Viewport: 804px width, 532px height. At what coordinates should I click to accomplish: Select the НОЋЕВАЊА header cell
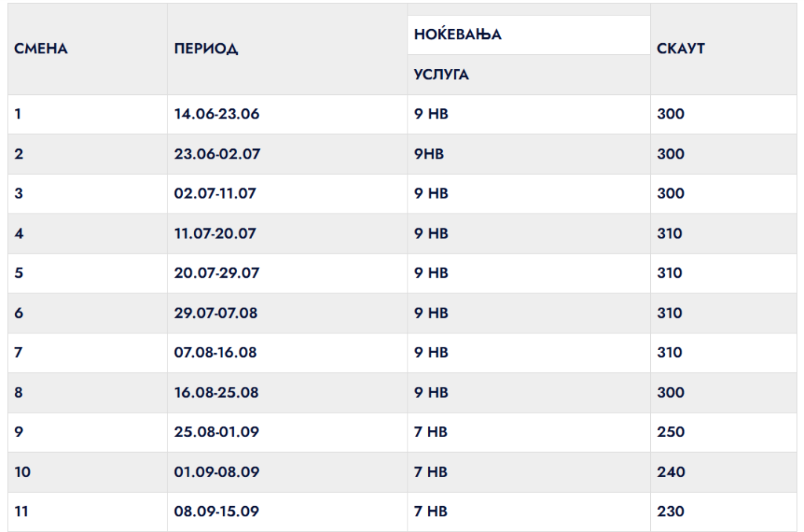coord(458,35)
